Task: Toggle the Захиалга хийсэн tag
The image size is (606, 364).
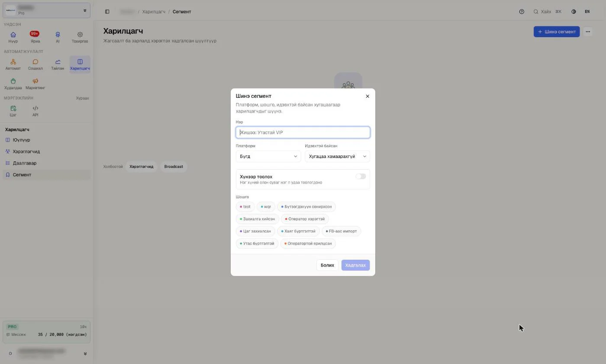Action: pos(257,219)
